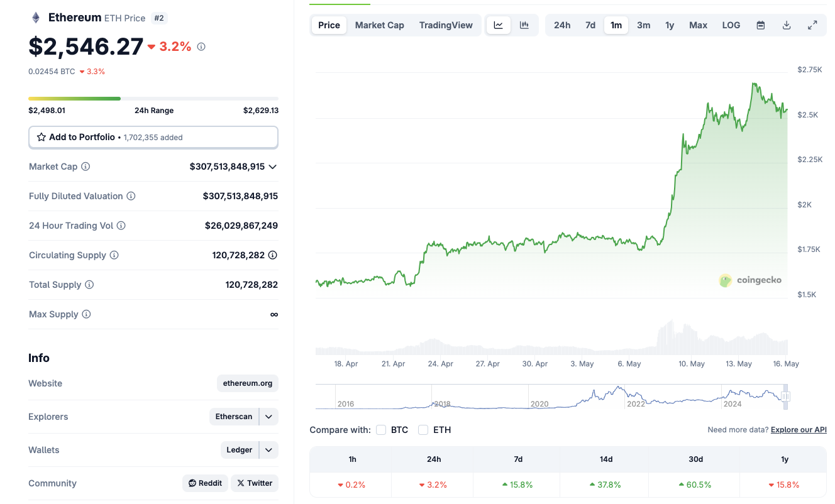Select the 3m time range
The image size is (835, 504).
coord(643,25)
